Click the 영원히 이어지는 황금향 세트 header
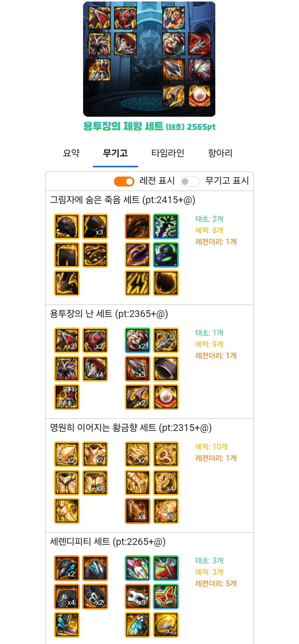This screenshot has width=299, height=644. [131, 428]
